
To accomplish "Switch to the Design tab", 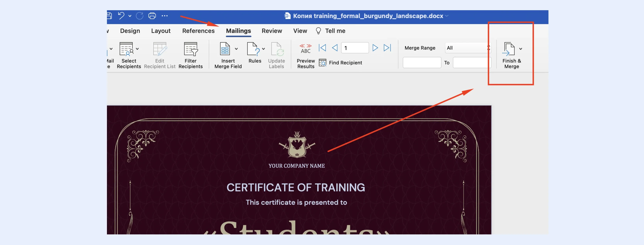I will [130, 31].
